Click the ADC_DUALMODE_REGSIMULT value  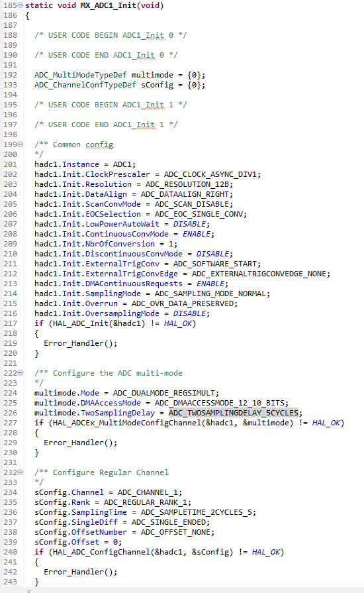pyautogui.click(x=164, y=393)
